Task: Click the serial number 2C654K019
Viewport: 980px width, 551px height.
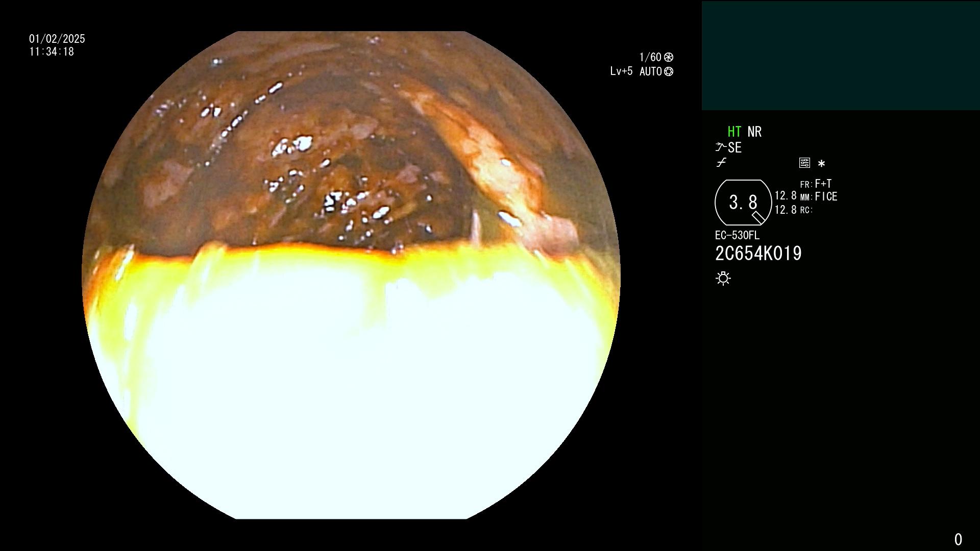Action: 758,254
